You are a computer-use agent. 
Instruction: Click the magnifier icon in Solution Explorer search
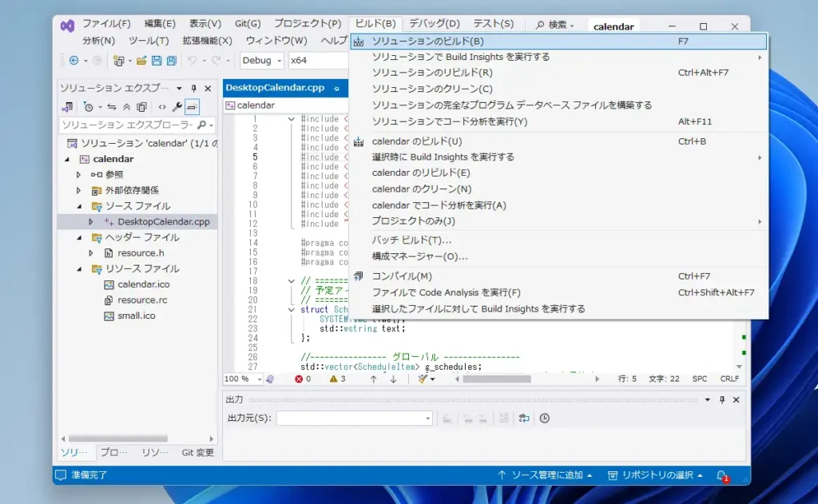(202, 125)
